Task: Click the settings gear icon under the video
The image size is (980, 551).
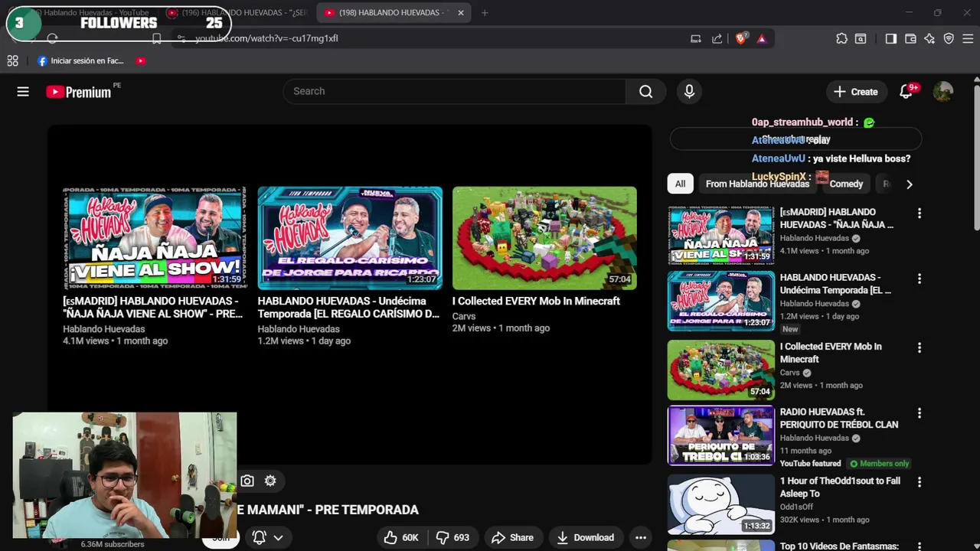Action: [270, 481]
